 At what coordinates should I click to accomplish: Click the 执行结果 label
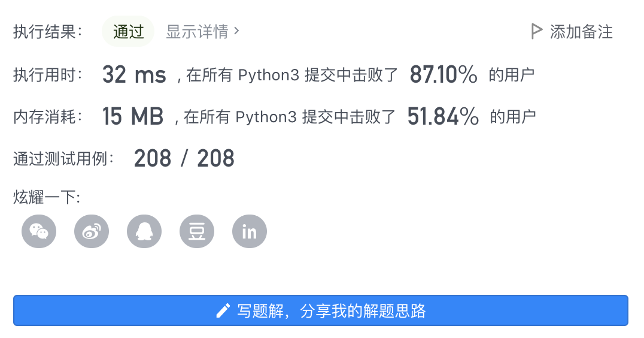point(48,32)
